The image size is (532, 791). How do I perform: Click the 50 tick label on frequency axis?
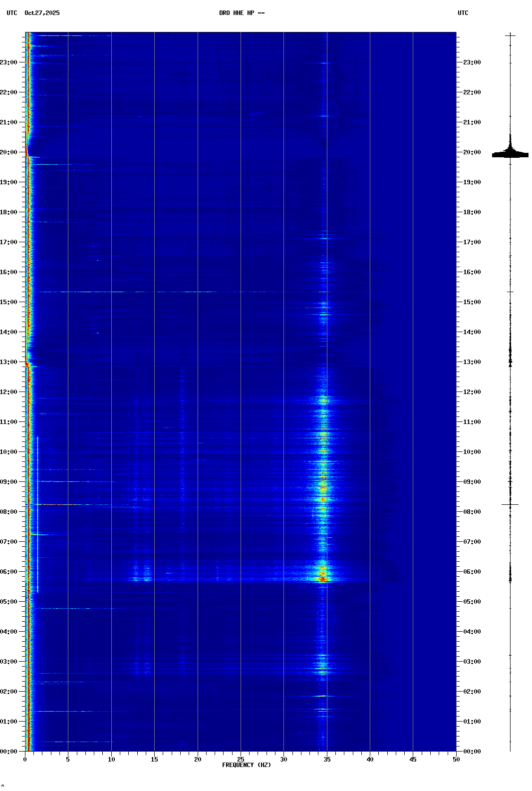tap(456, 760)
